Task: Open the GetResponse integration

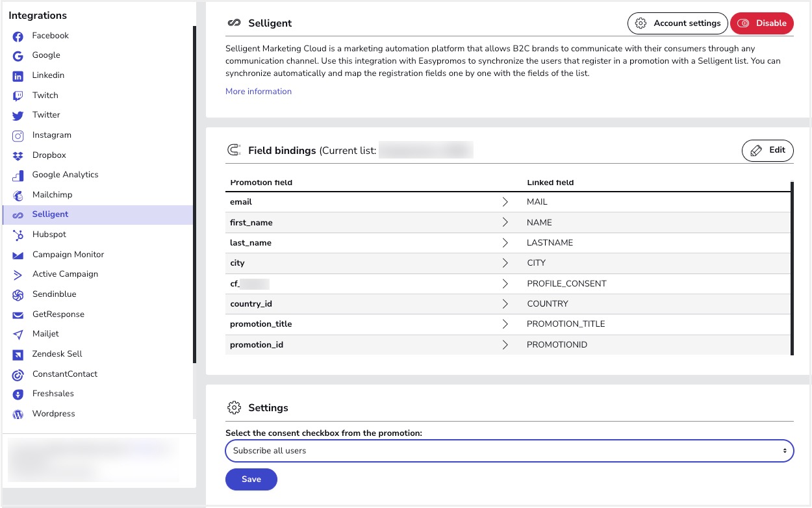Action: 58,314
